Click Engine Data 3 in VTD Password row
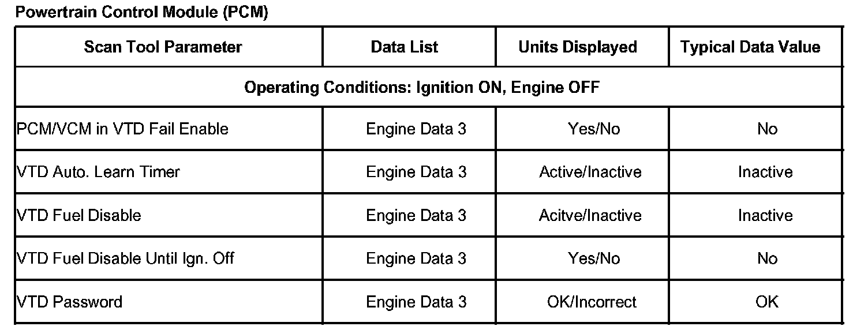Image resolution: width=868 pixels, height=330 pixels. [416, 302]
